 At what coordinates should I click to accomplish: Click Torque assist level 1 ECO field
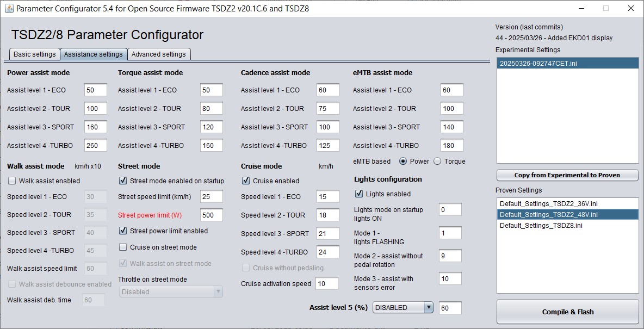pyautogui.click(x=212, y=90)
